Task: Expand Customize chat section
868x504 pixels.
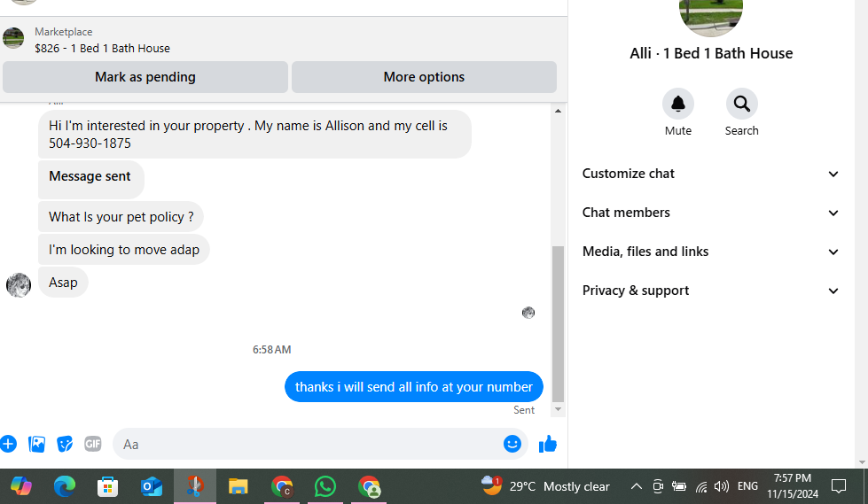Action: 710,174
